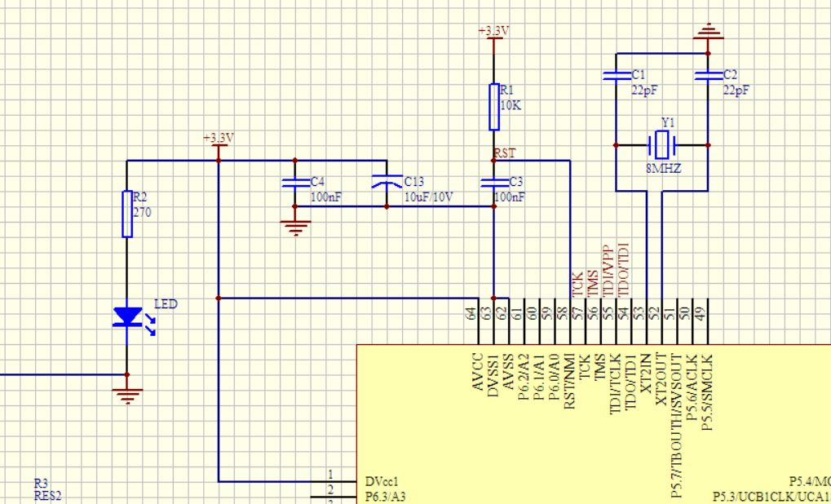Click the 10uF/10V value text
This screenshot has height=504, width=831.
[x=429, y=197]
